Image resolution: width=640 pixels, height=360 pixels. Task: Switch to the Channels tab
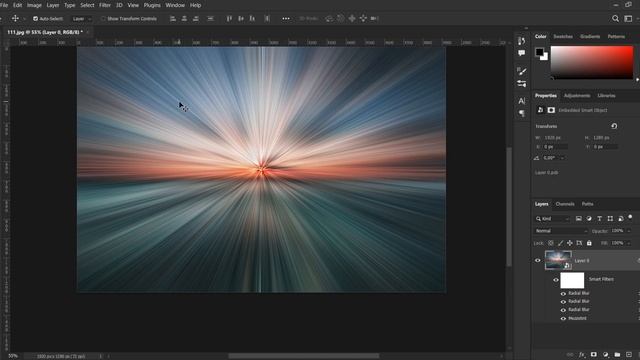pyautogui.click(x=565, y=204)
